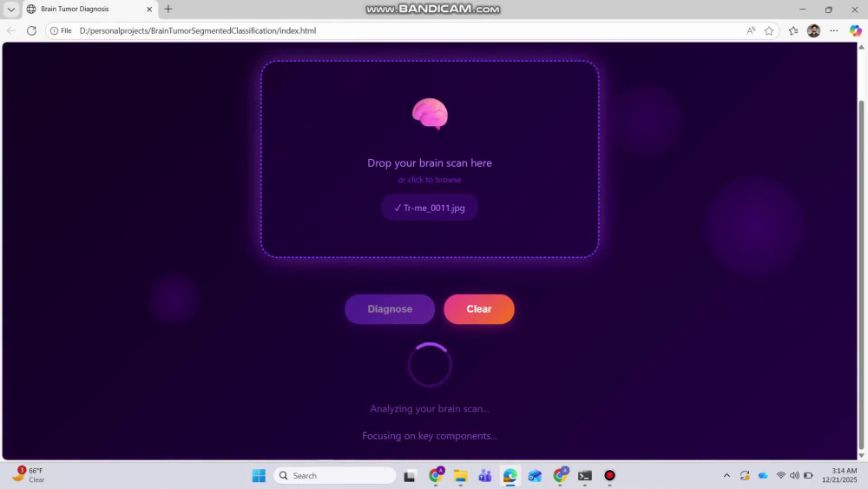Click the scrollbar up arrow
The width and height of the screenshot is (868, 489).
point(861,47)
